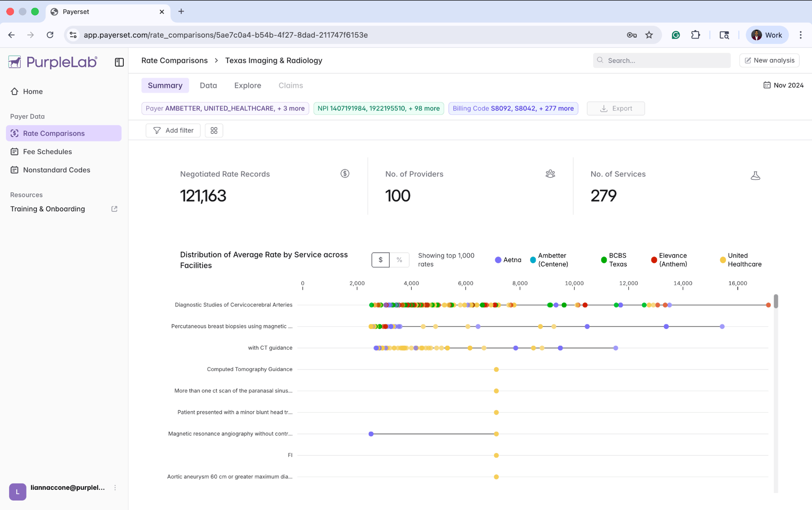
Task: Click the flask icon on No. of Services
Action: 755,175
